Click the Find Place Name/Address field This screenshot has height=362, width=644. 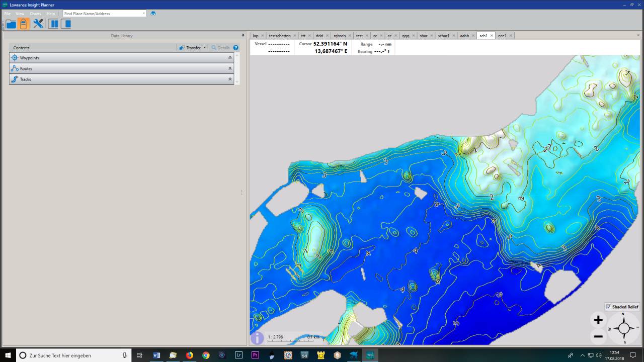click(103, 14)
